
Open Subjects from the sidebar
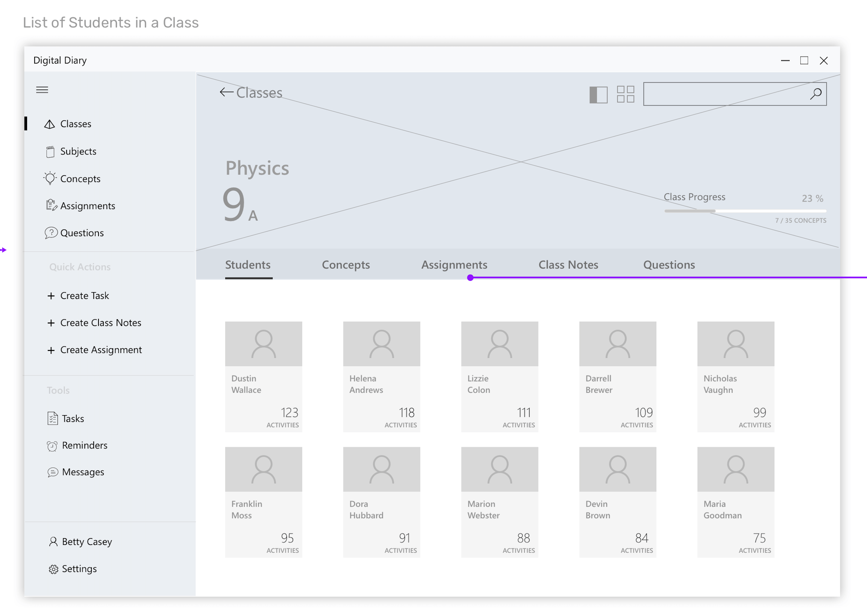coord(78,151)
